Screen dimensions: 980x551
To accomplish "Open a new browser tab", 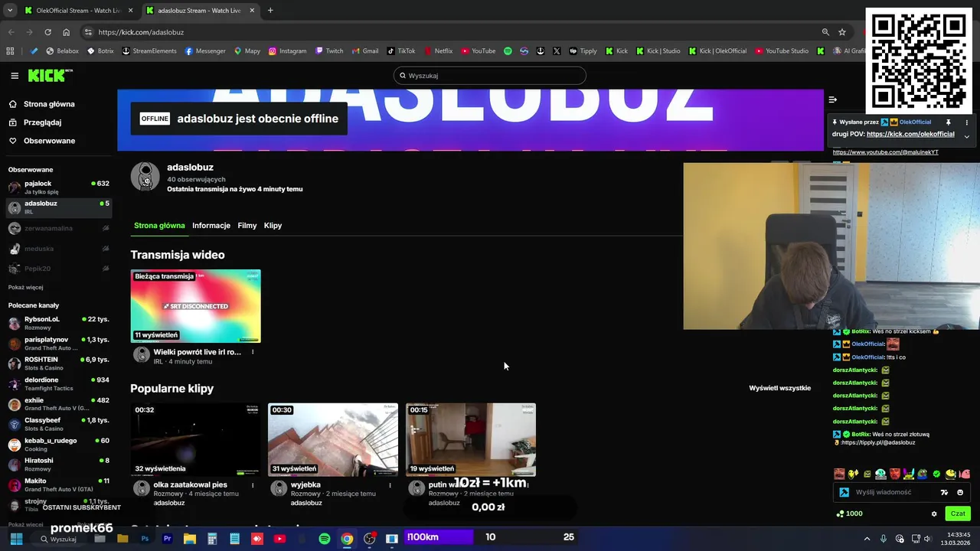I will (270, 11).
